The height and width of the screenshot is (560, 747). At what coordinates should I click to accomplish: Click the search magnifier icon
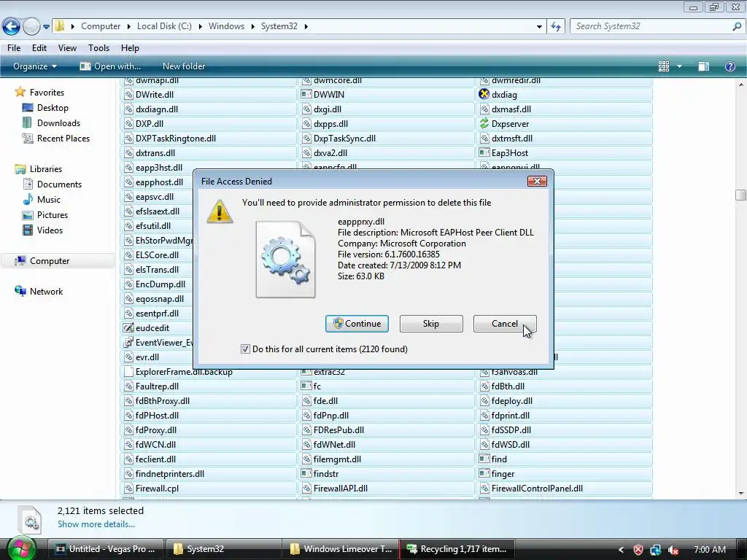point(737,26)
